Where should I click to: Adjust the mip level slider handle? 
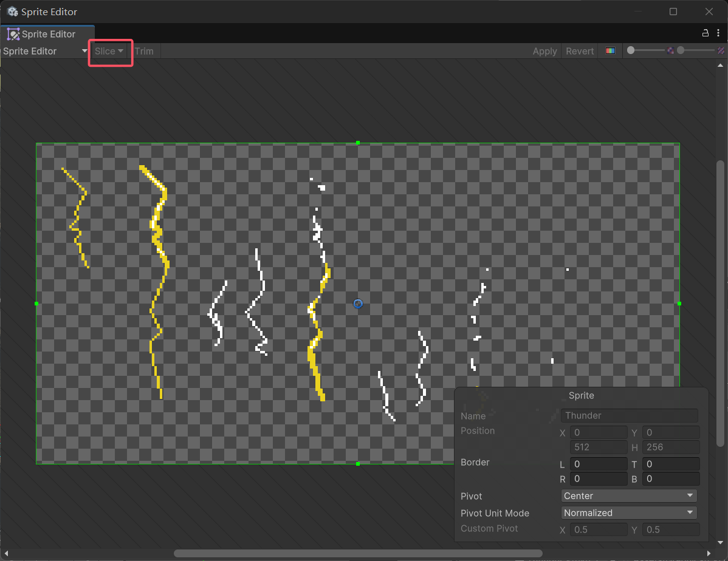681,50
